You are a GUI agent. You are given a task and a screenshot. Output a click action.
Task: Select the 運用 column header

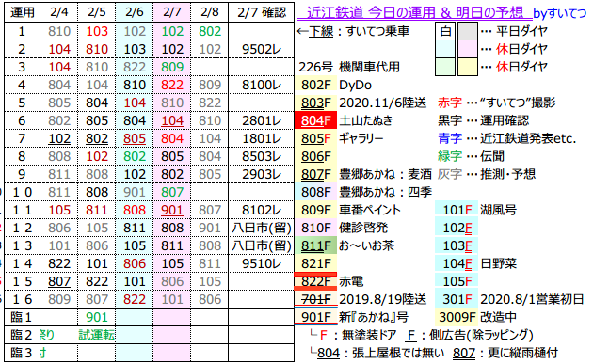[x=22, y=12]
